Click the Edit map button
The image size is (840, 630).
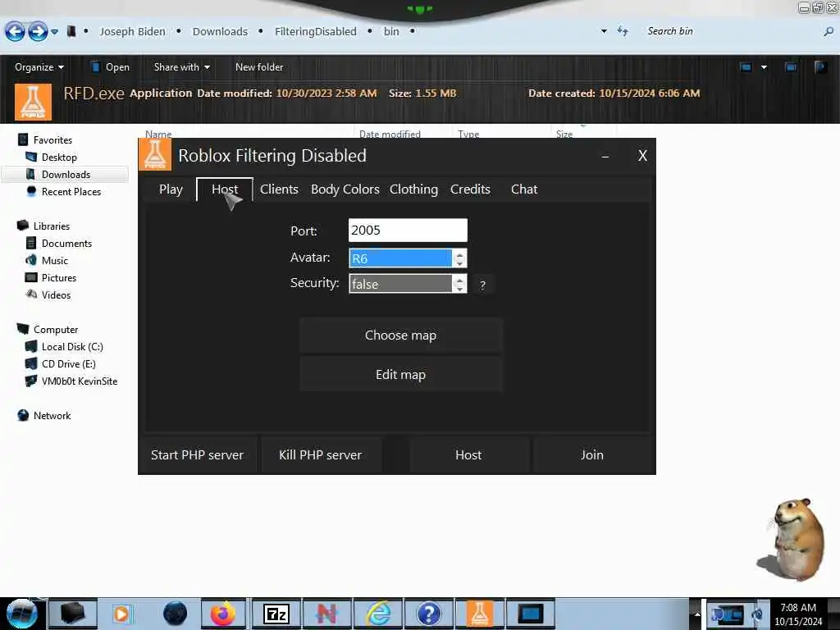tap(400, 374)
